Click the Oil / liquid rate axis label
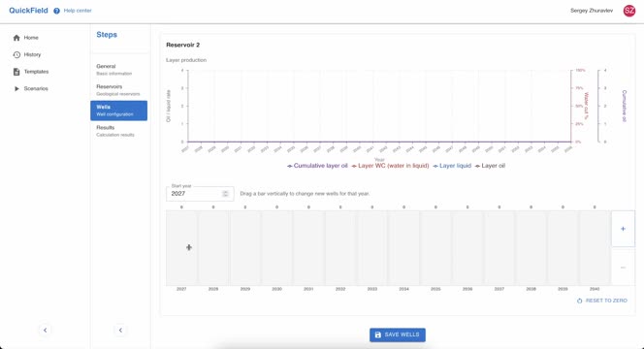 [169, 106]
